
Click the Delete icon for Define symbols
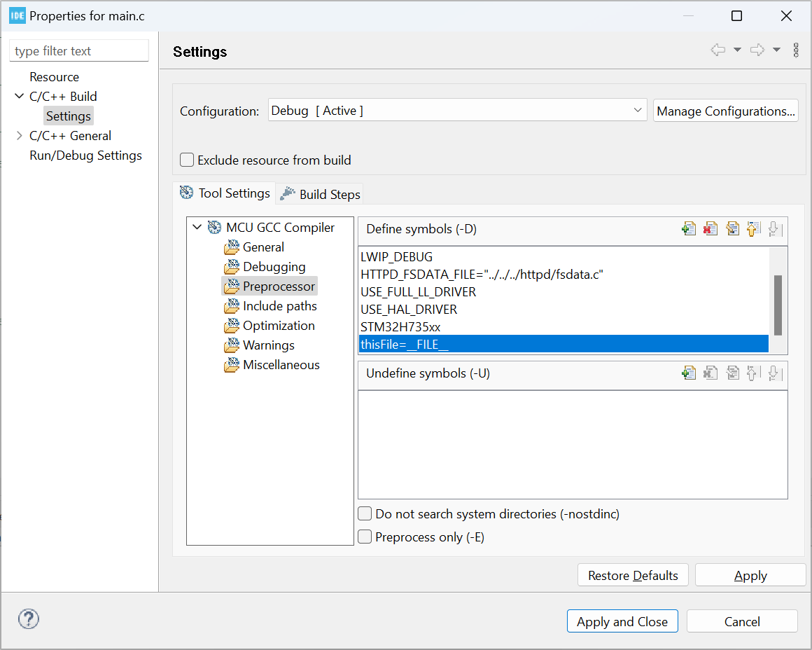(x=710, y=229)
